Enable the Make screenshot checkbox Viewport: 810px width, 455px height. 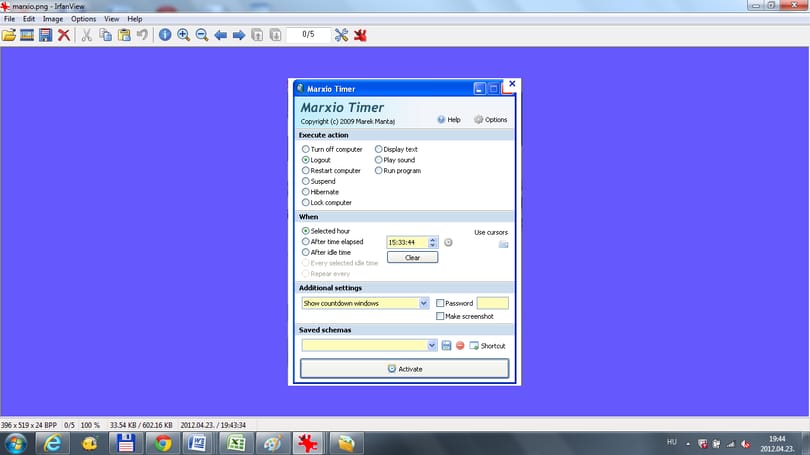pyautogui.click(x=440, y=316)
